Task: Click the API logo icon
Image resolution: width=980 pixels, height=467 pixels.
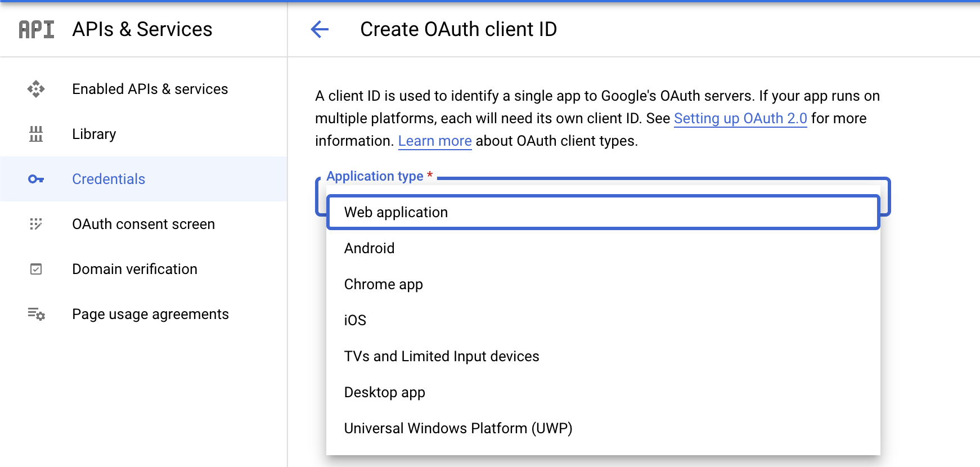Action: coord(37,29)
